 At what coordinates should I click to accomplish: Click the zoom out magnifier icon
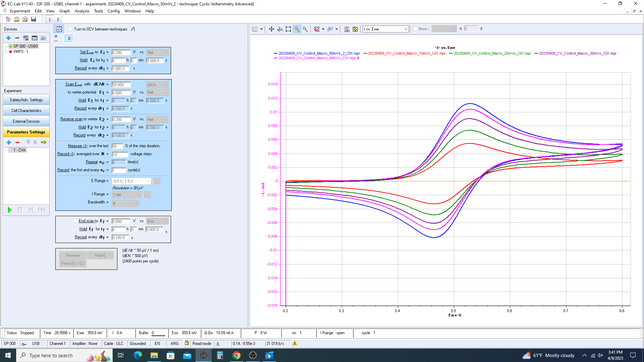click(305, 29)
